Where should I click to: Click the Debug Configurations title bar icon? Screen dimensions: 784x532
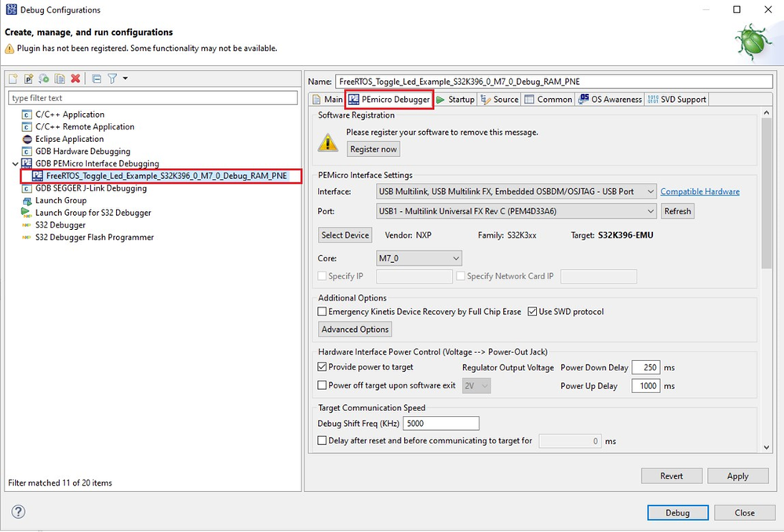[x=11, y=9]
